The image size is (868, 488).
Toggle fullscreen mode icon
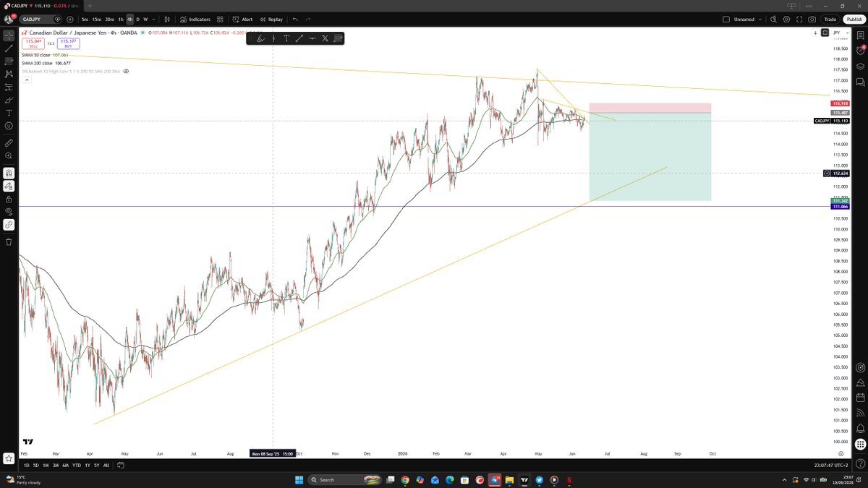point(800,20)
